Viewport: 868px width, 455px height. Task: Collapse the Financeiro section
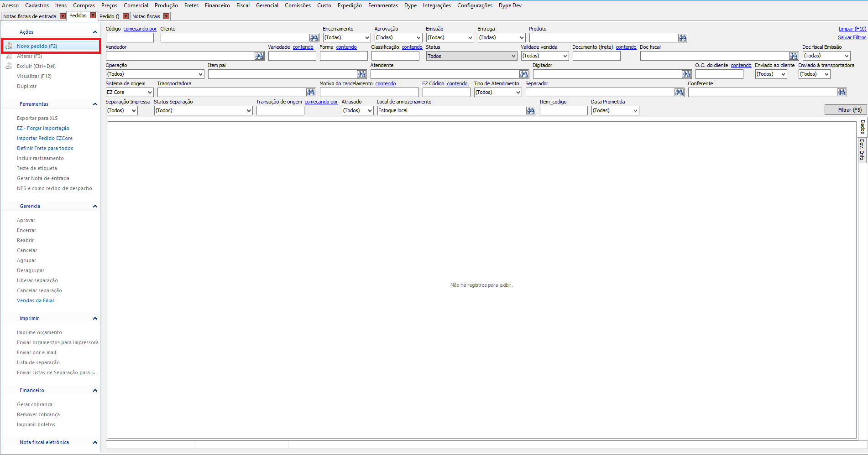click(95, 390)
